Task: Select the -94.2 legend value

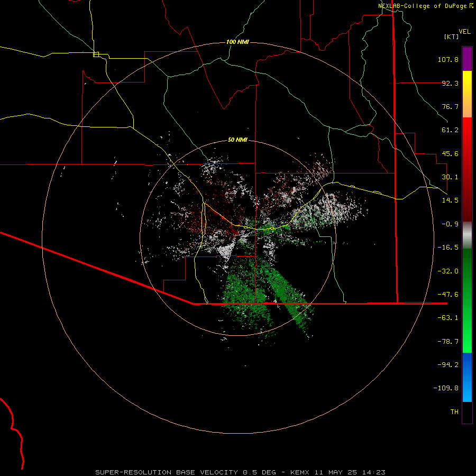Action: (x=448, y=365)
